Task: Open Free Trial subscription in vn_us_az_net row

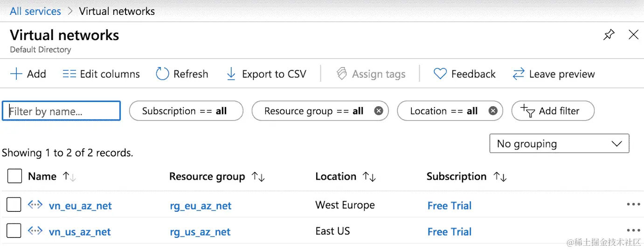Action: (450, 232)
